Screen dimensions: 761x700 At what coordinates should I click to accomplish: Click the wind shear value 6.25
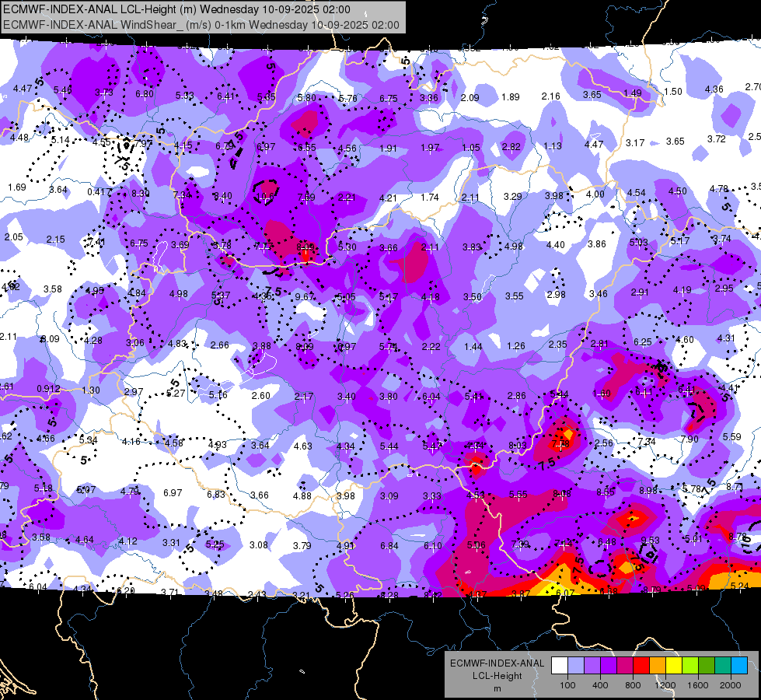(643, 342)
